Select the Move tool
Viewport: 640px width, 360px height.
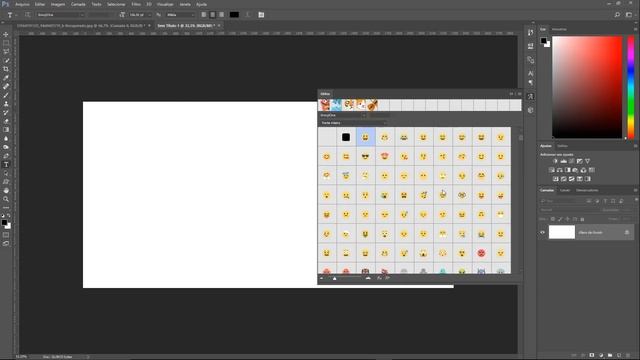pyautogui.click(x=6, y=34)
